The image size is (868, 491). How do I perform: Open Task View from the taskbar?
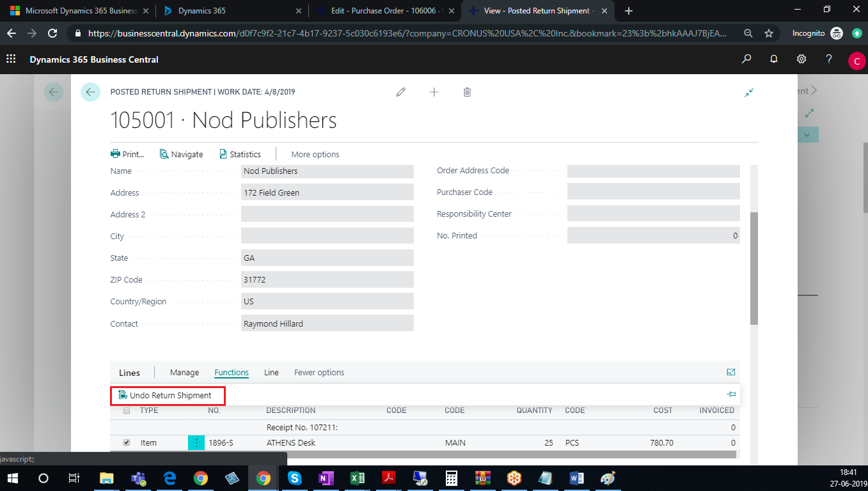click(x=74, y=478)
